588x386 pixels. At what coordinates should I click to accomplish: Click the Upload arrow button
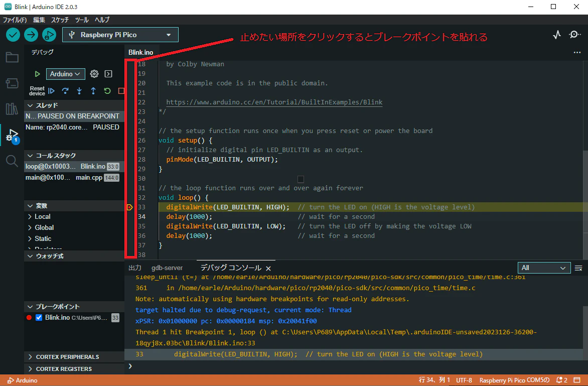(31, 35)
